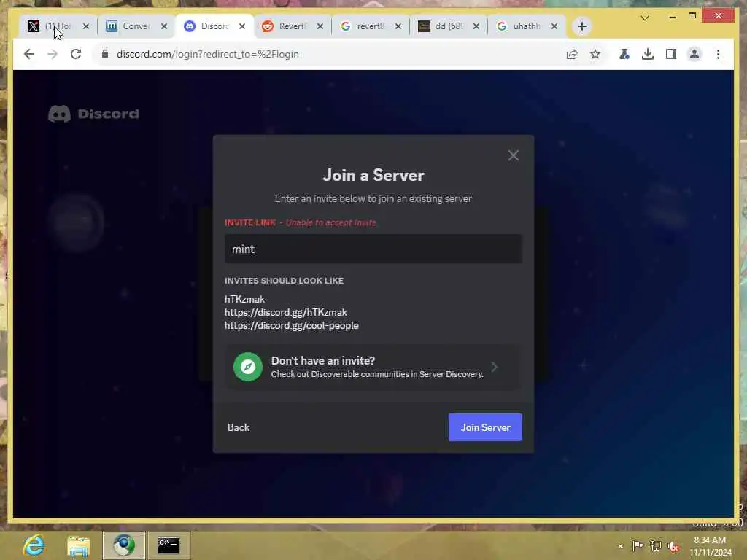Close the Google revert8 tab
This screenshot has width=747, height=560.
pos(398,26)
